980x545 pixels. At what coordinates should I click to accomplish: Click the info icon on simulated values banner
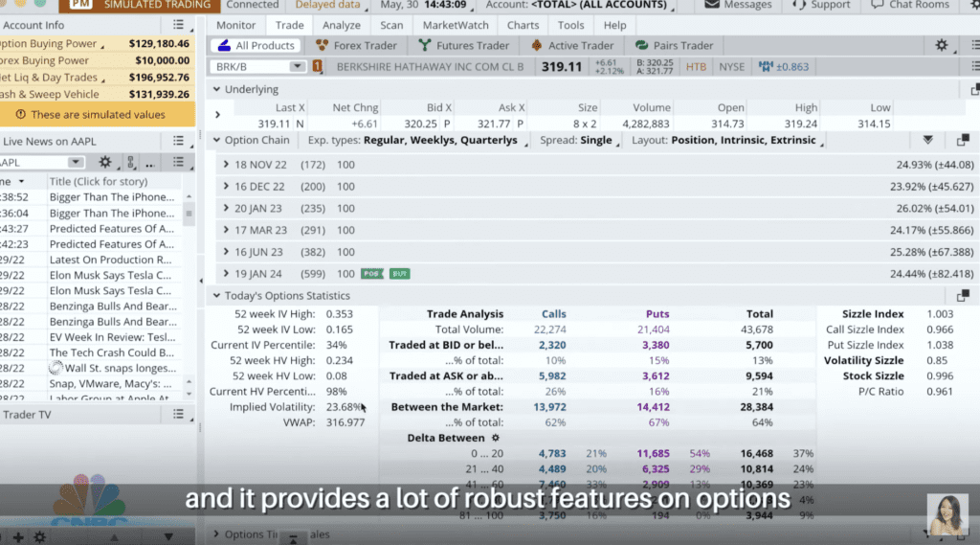pyautogui.click(x=21, y=115)
